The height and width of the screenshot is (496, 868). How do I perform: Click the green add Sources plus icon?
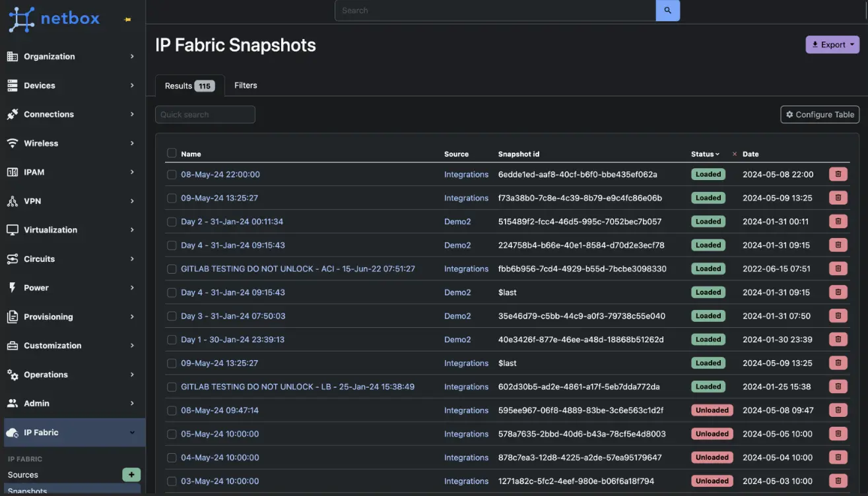click(x=131, y=475)
